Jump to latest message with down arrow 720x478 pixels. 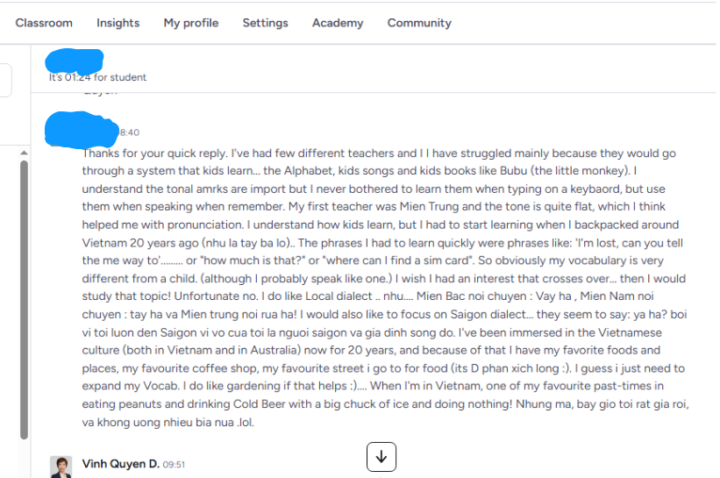[x=381, y=456]
